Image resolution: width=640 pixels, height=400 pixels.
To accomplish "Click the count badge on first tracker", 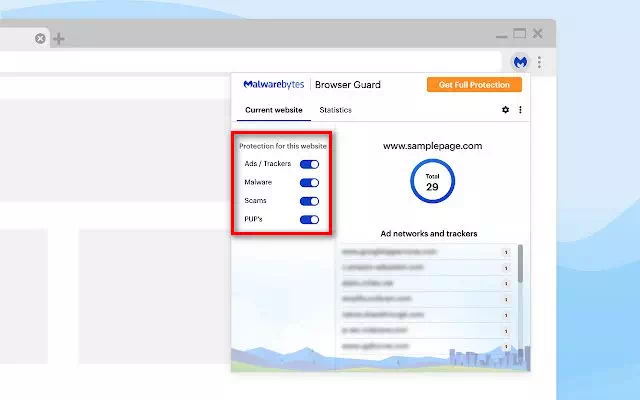I will click(506, 253).
